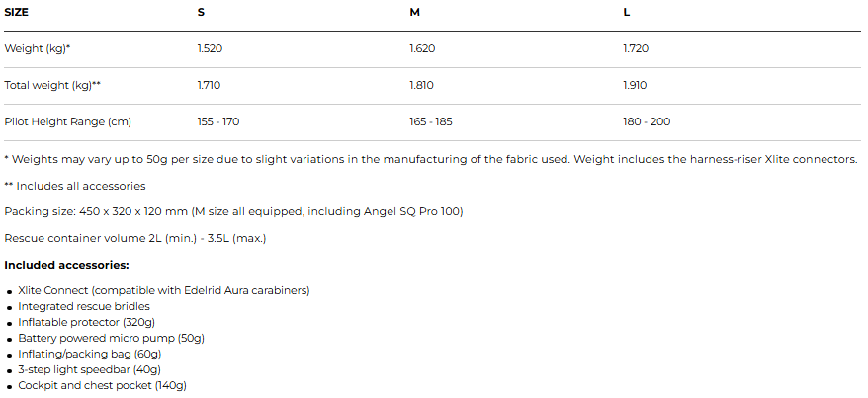Click the Xlite Connect list item
868x398 pixels.
(164, 290)
